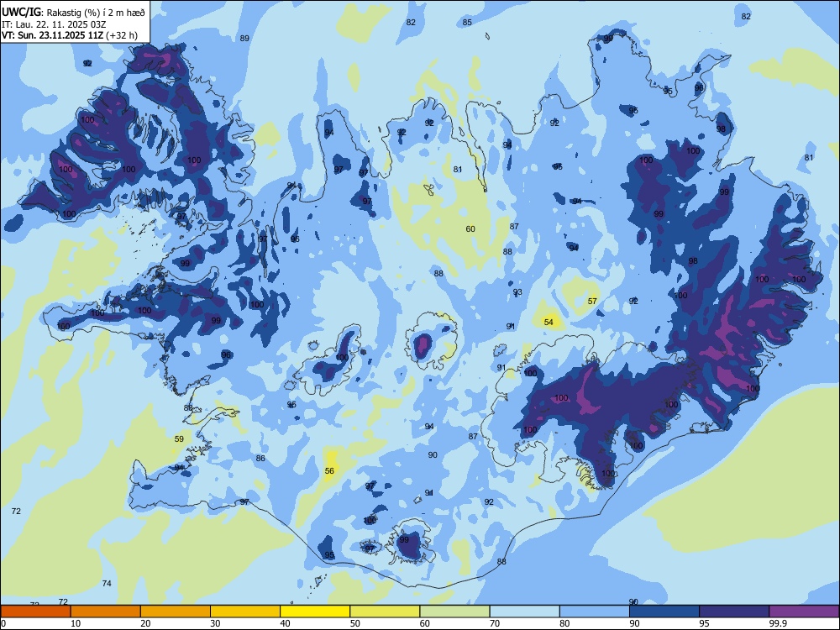Click the '99.9' legend tick label

click(777, 623)
